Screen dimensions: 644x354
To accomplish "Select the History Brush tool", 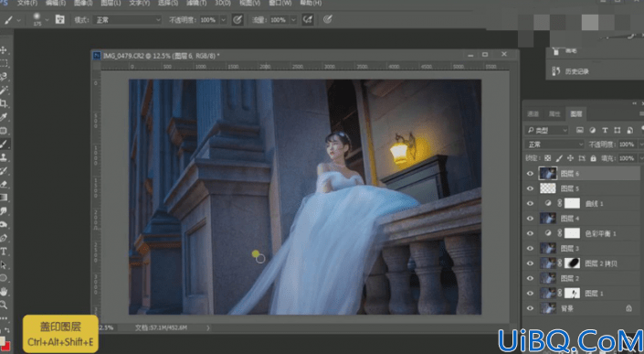I will click(4, 171).
